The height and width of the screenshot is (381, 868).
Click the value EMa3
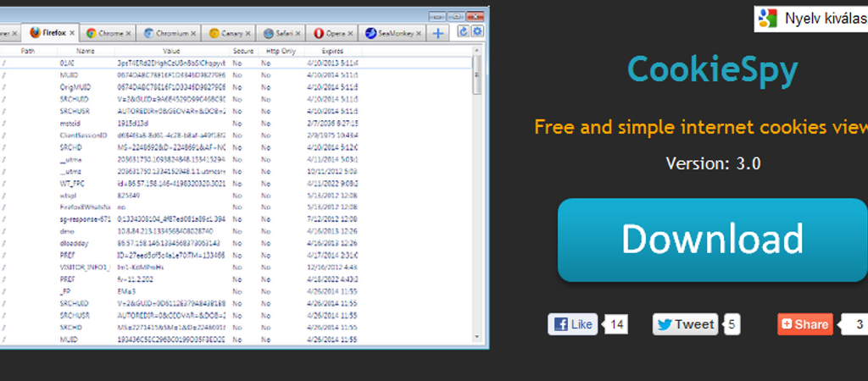[x=127, y=291]
